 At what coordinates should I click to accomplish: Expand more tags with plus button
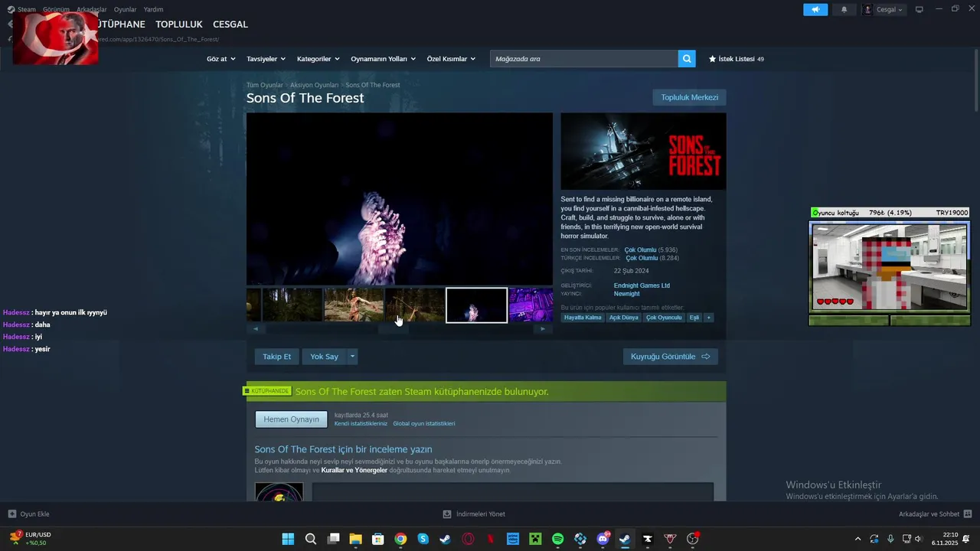[x=708, y=318]
